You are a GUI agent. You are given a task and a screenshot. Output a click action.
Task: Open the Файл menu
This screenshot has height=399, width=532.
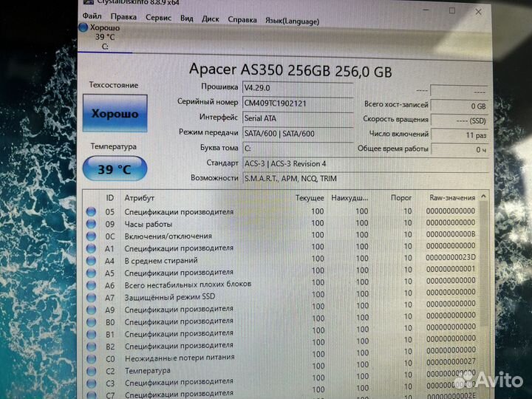click(92, 16)
